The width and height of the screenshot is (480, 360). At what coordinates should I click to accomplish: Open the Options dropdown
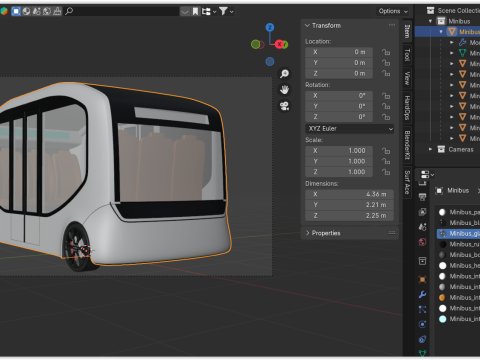tap(393, 11)
